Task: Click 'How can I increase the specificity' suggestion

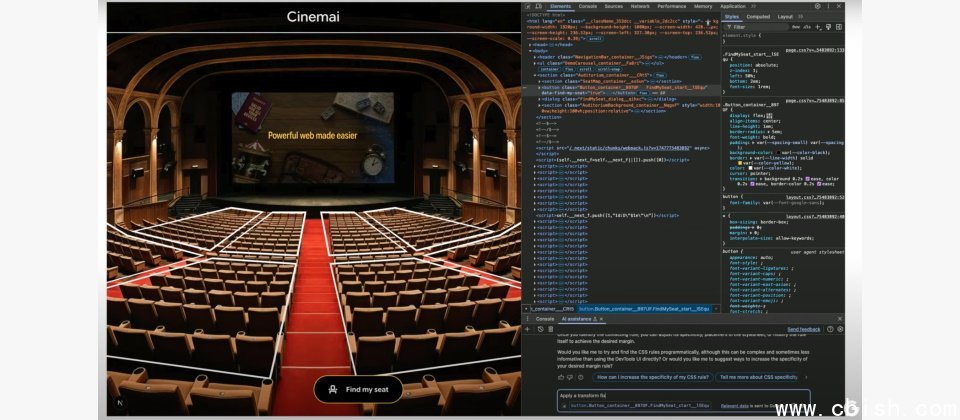Action: tap(653, 377)
